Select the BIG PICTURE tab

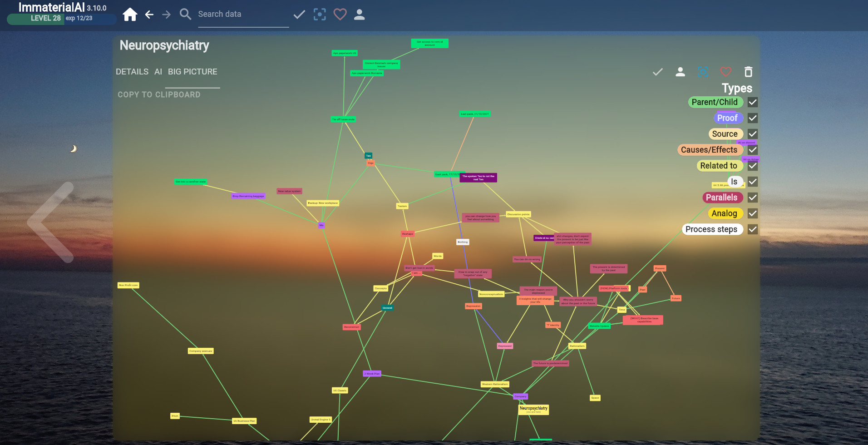192,71
